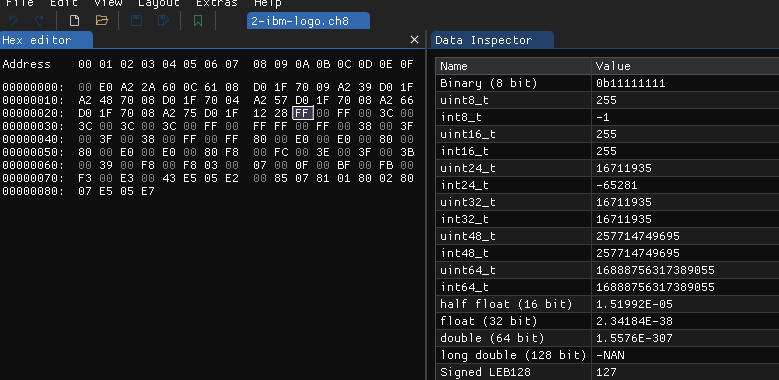This screenshot has height=380, width=779.
Task: Choose Save As using the floppy-with-pencil icon
Action: click(x=163, y=20)
